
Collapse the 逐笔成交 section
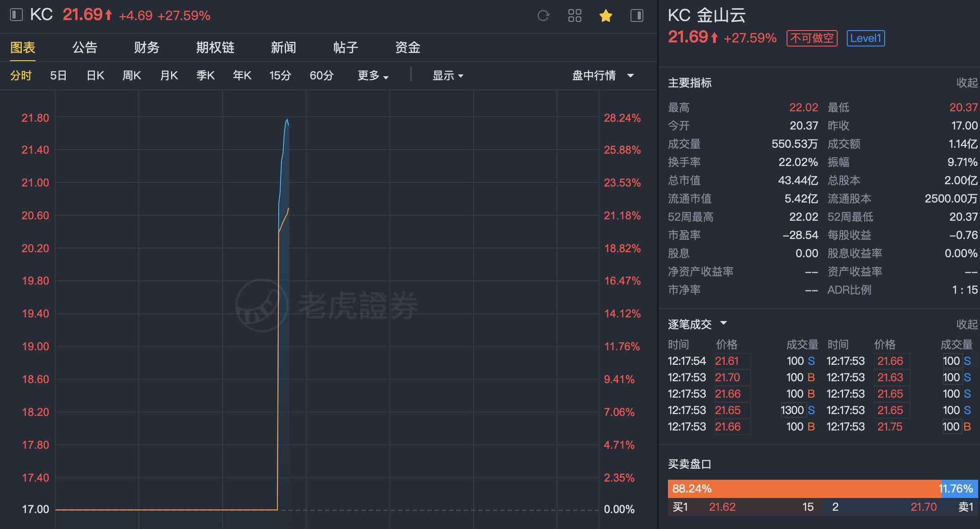coord(967,324)
